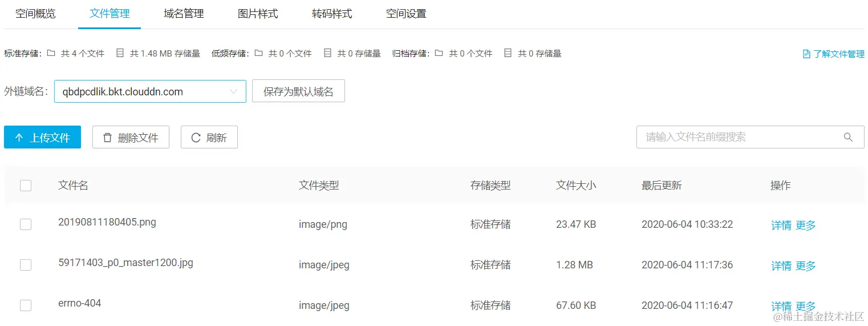The image size is (868, 326).
Task: Click the 23.47 KB size cell
Action: 576,224
